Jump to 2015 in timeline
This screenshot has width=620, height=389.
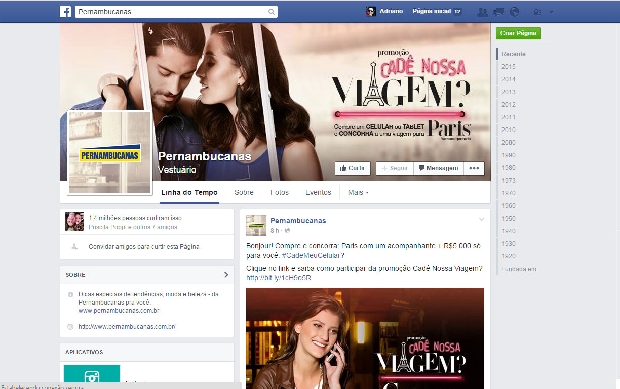click(x=508, y=66)
